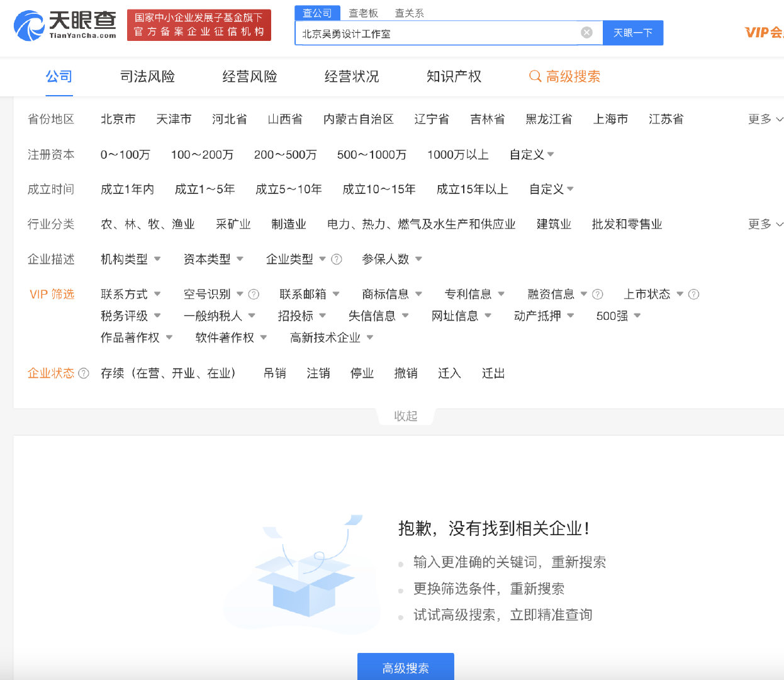Click the question mark beside 企业状态

(84, 373)
